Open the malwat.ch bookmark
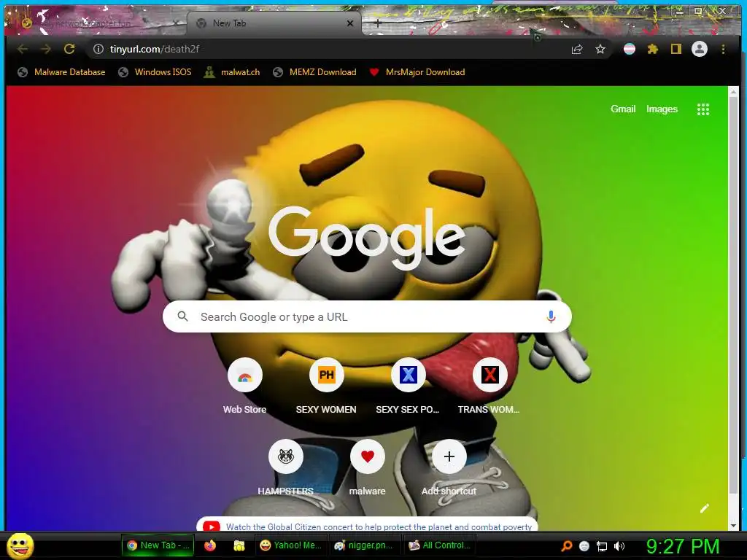The image size is (747, 560). coord(232,72)
